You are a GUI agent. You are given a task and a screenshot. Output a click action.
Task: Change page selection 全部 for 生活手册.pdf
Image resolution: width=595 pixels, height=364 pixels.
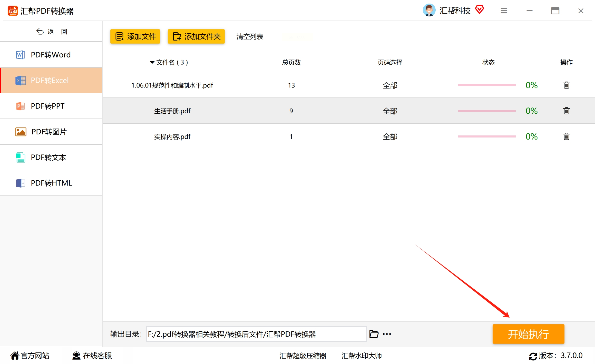pyautogui.click(x=390, y=111)
